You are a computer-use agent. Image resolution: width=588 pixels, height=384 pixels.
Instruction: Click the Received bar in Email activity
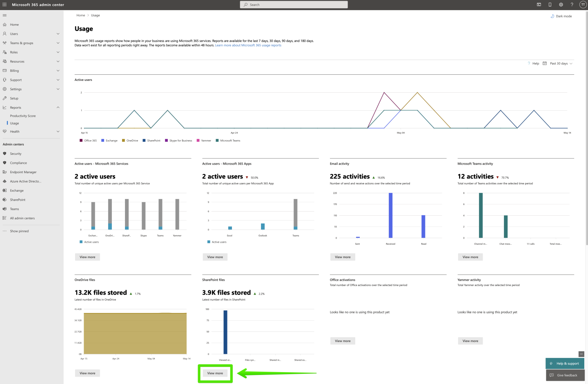click(391, 215)
